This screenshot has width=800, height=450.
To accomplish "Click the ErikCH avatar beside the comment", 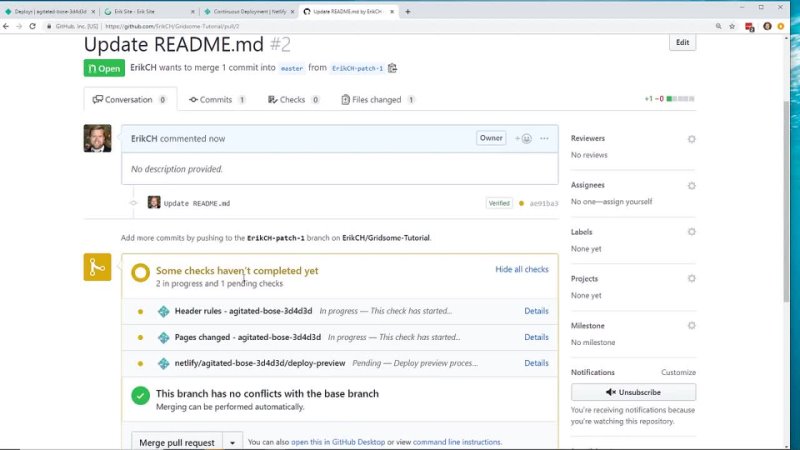I will click(x=97, y=138).
